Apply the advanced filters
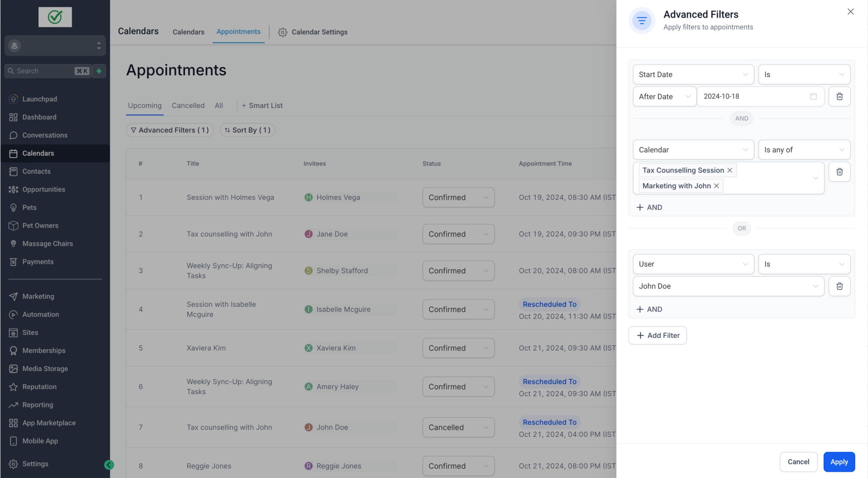This screenshot has width=868, height=478. click(x=839, y=462)
